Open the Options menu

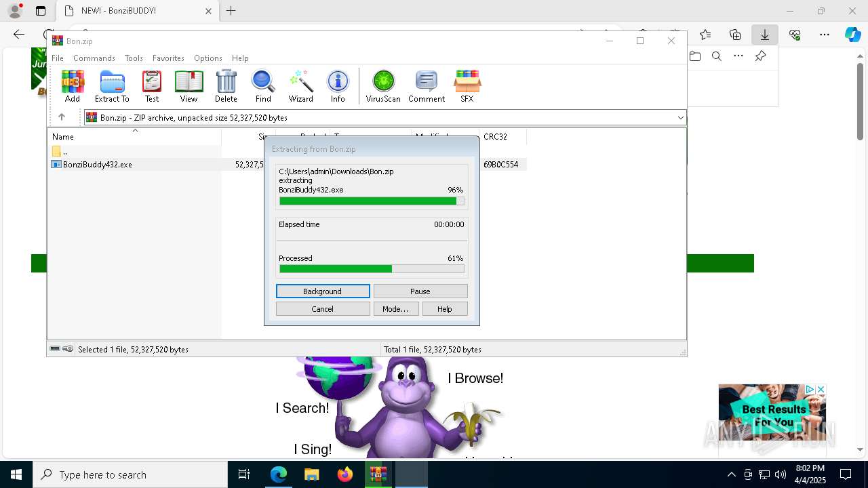pos(208,58)
